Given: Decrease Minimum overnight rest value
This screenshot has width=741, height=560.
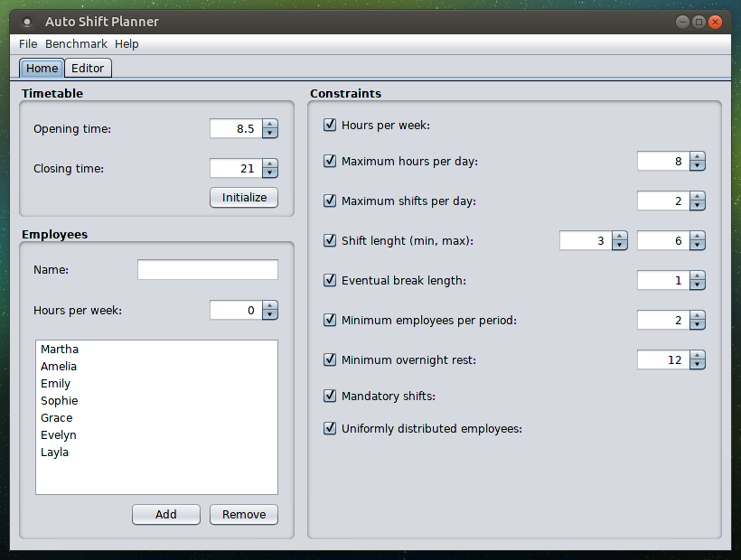Looking at the screenshot, I should [697, 365].
